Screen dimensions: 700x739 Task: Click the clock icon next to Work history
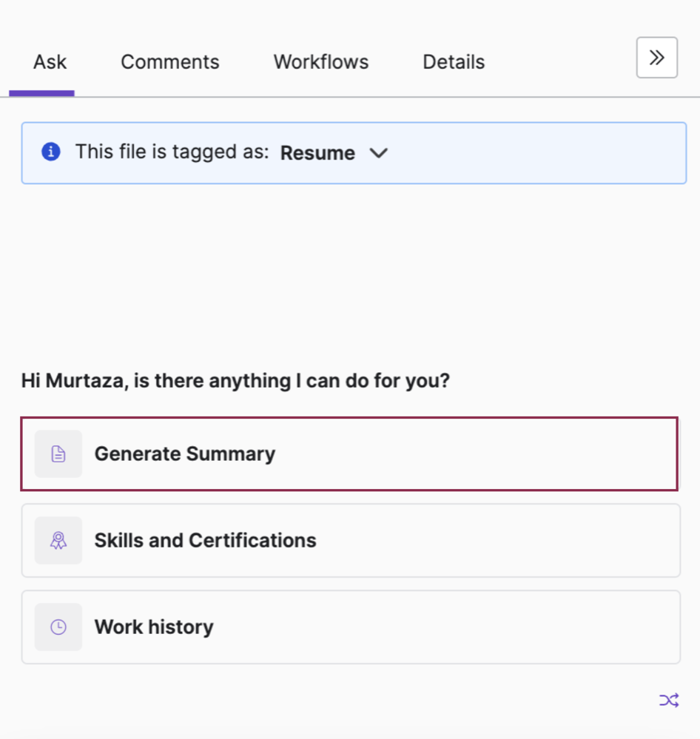click(58, 627)
